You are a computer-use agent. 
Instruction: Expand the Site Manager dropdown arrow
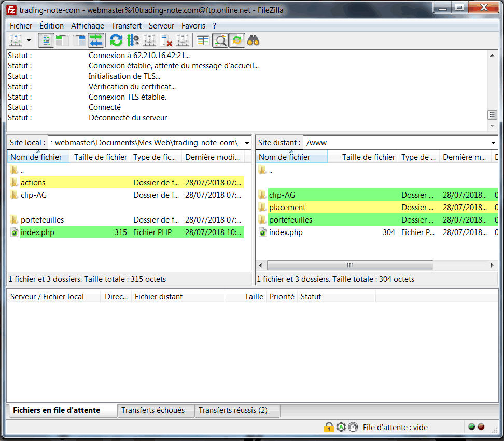pyautogui.click(x=29, y=40)
